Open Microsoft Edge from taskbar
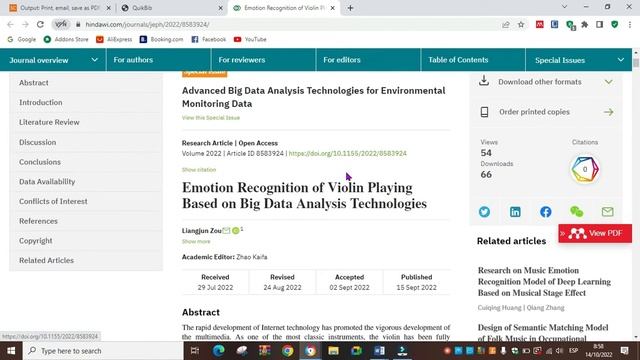The width and height of the screenshot is (640, 360). (x=219, y=351)
